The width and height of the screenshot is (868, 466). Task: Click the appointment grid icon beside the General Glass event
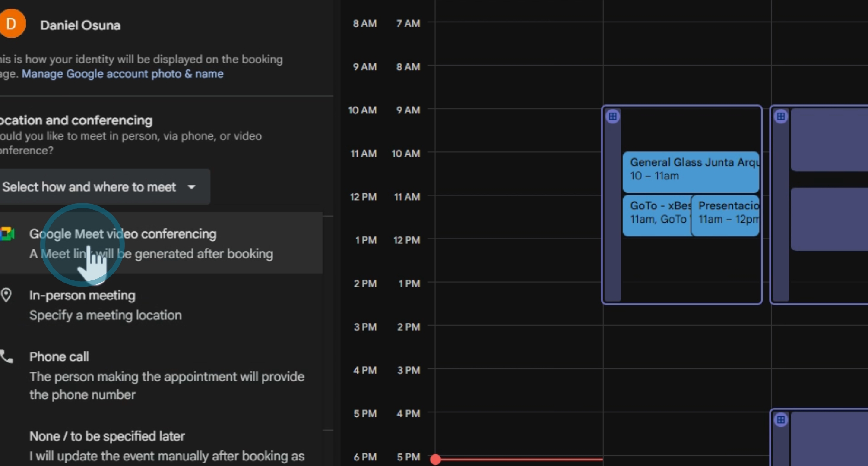click(x=612, y=116)
